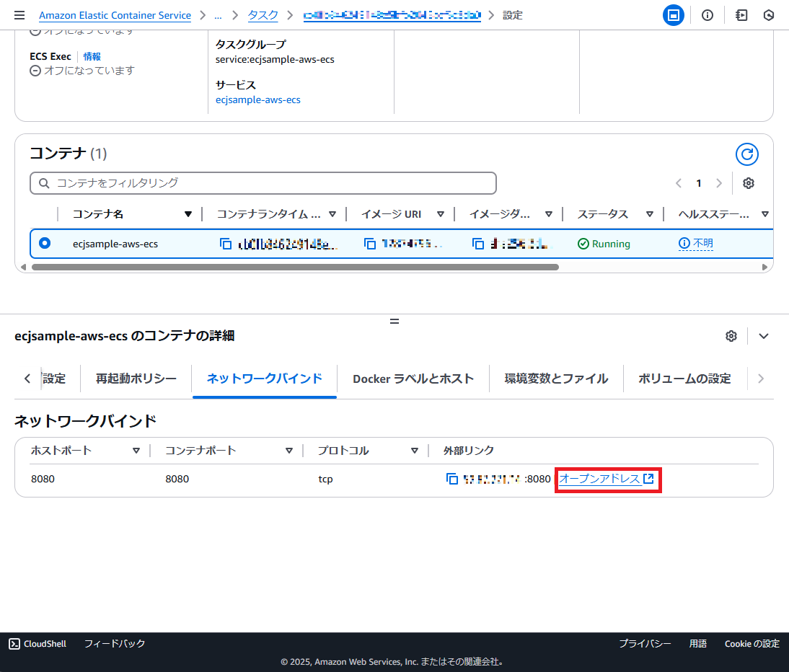
Task: Open CloudShell from footer
Action: [38, 644]
